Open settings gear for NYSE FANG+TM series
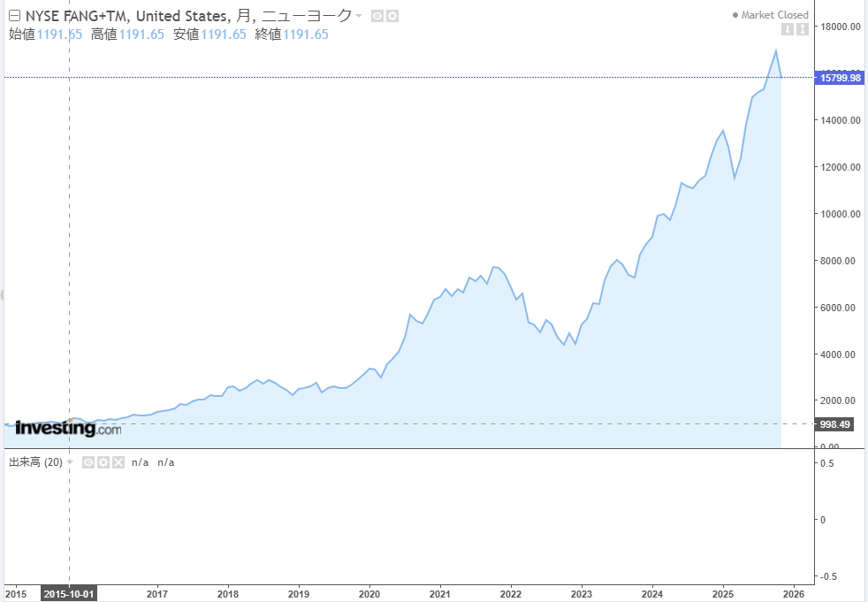Image resolution: width=868 pixels, height=602 pixels. (392, 16)
